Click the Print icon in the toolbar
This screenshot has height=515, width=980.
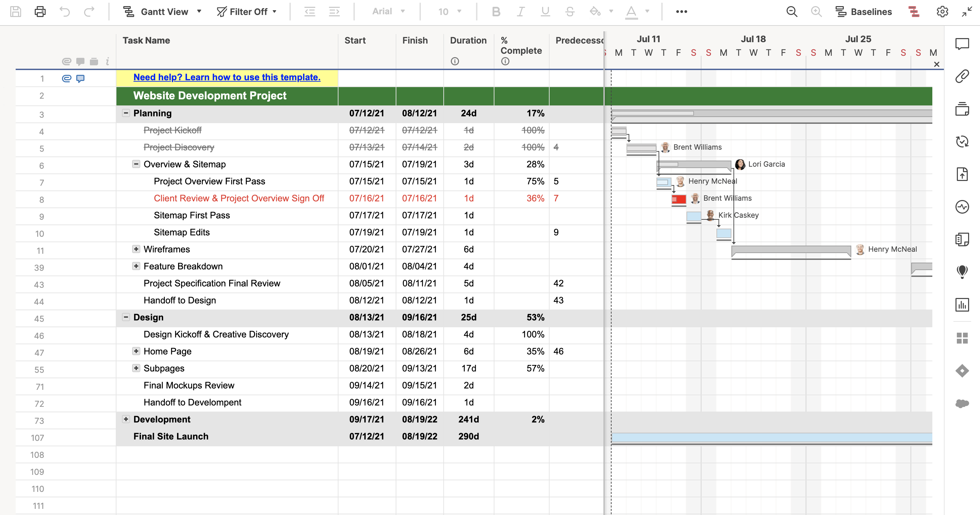coord(40,12)
